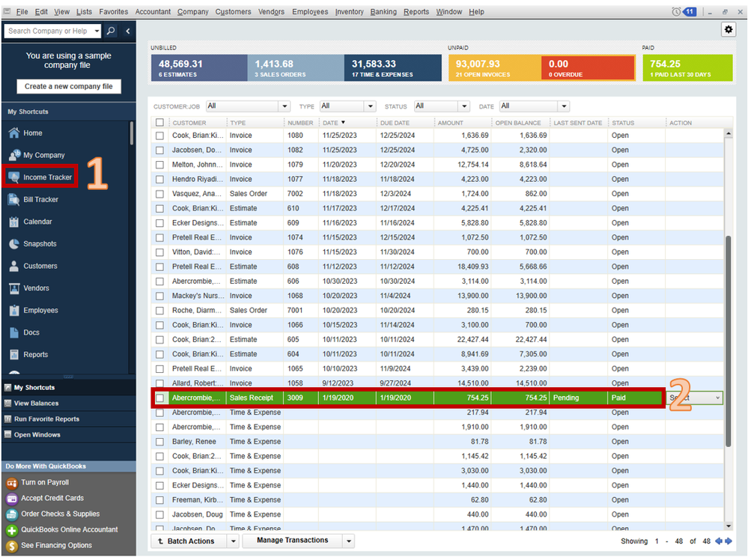Open the Customers shortcut icon

(x=14, y=266)
